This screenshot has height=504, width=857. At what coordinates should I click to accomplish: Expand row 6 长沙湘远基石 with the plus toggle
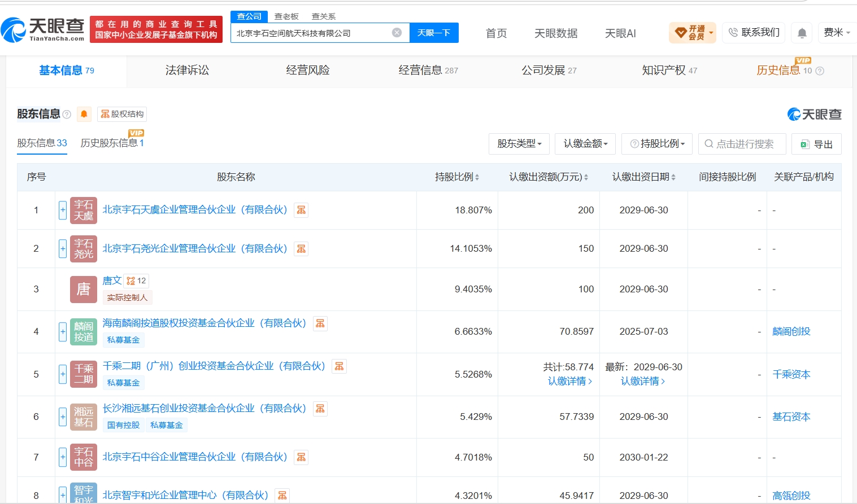63,417
